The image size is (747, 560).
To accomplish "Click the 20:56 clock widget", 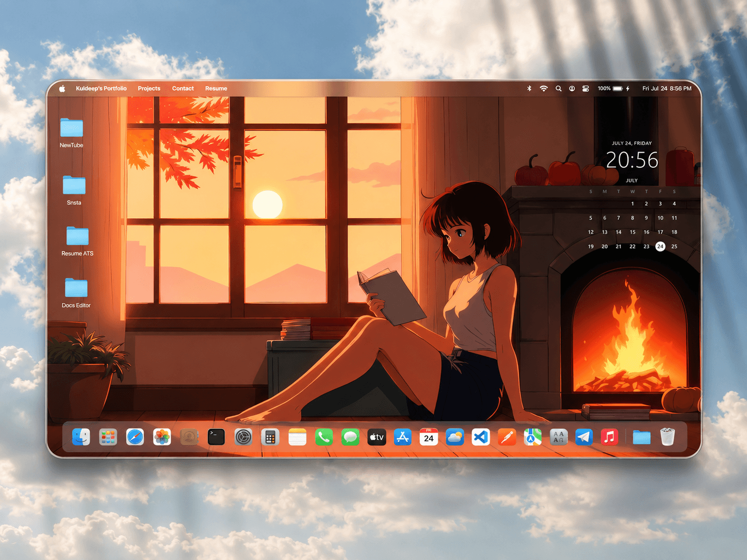I will (x=632, y=160).
